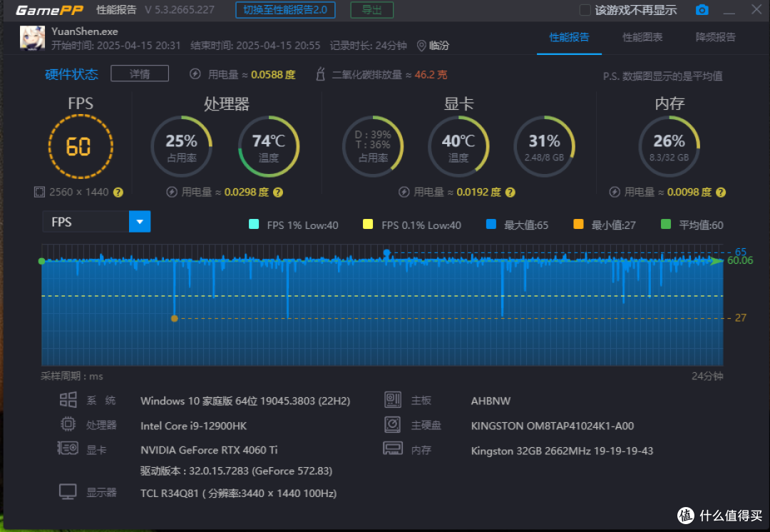
Task: Click the 硬件状态 heading link
Action: pyautogui.click(x=72, y=74)
